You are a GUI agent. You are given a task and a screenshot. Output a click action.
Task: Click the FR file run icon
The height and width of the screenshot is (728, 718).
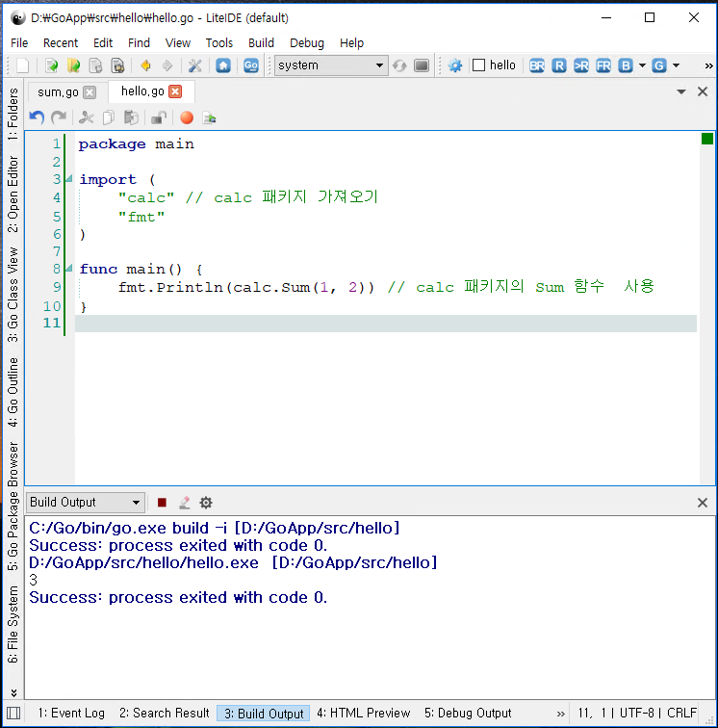coord(603,65)
